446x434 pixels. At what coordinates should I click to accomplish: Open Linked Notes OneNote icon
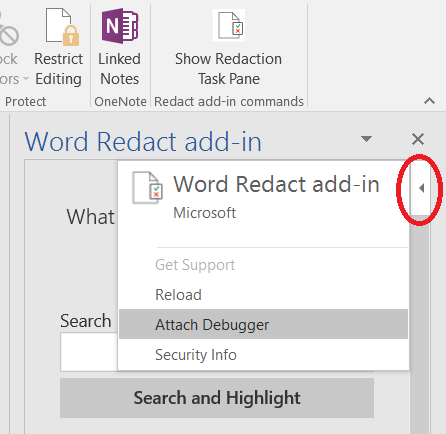tap(120, 26)
